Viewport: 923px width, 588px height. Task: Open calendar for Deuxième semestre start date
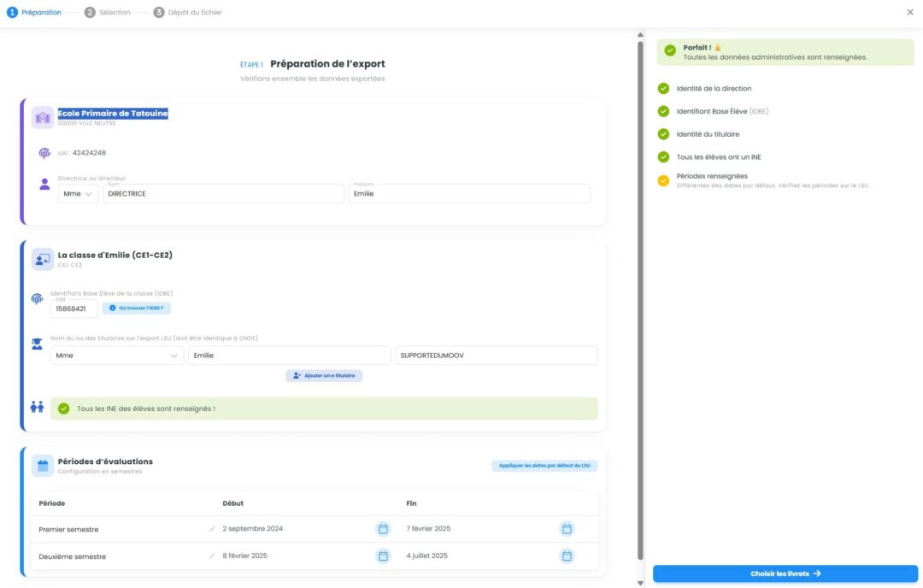pyautogui.click(x=383, y=556)
